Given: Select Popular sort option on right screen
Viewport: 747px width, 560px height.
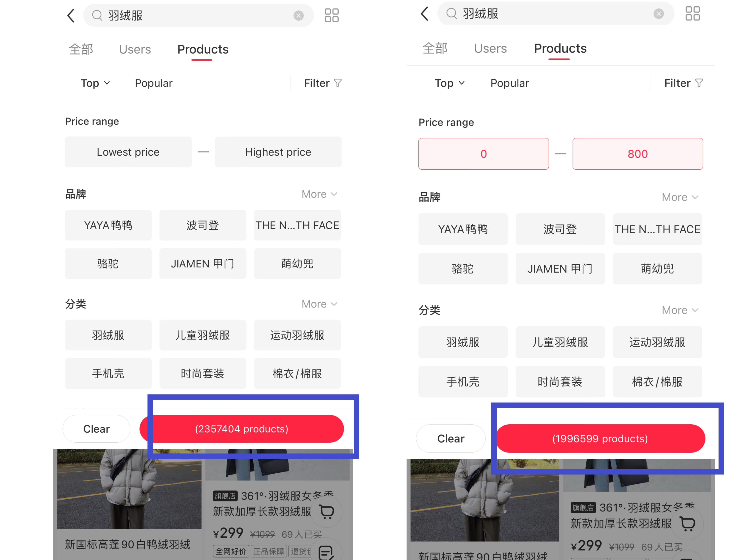Looking at the screenshot, I should coord(509,83).
